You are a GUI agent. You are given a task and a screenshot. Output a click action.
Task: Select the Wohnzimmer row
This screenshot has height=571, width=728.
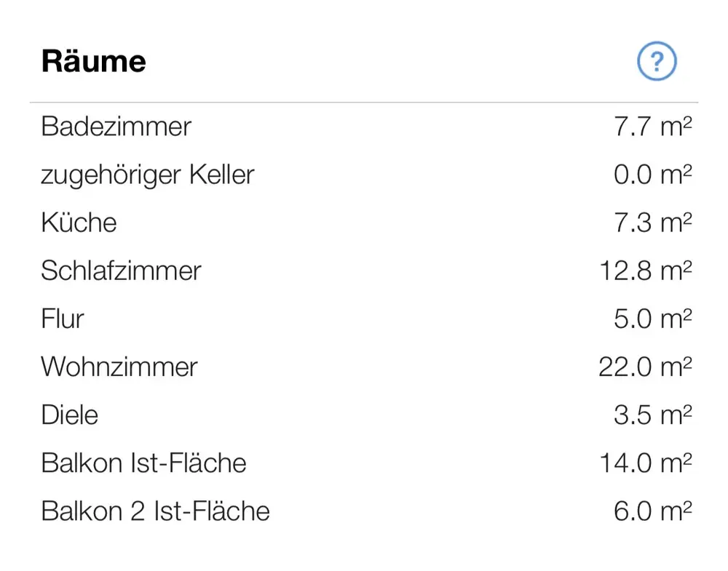tap(364, 367)
